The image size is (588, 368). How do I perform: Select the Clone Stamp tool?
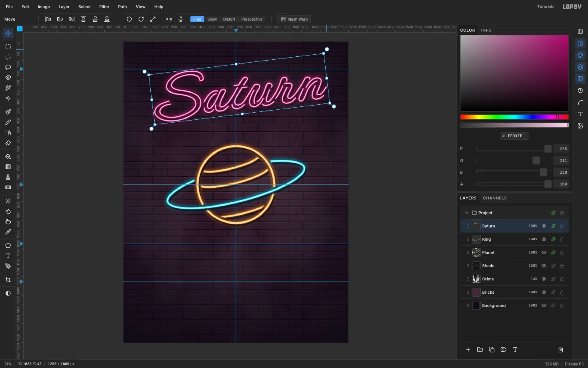click(8, 177)
